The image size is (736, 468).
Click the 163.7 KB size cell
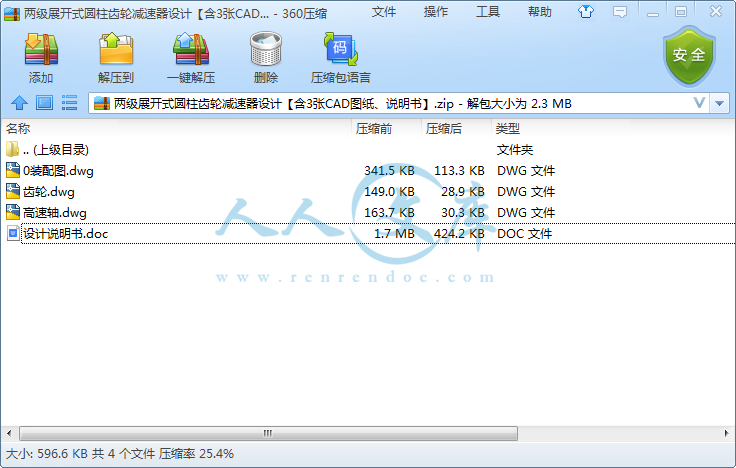389,213
